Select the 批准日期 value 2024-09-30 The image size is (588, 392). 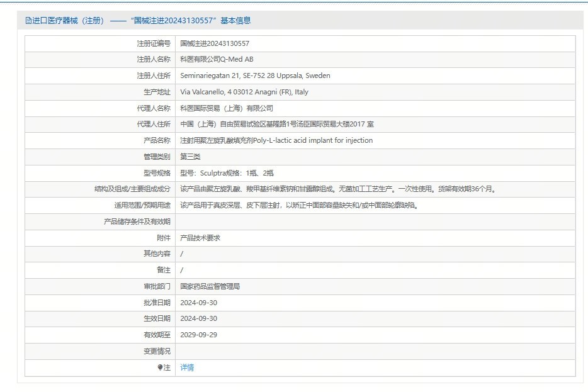point(198,303)
